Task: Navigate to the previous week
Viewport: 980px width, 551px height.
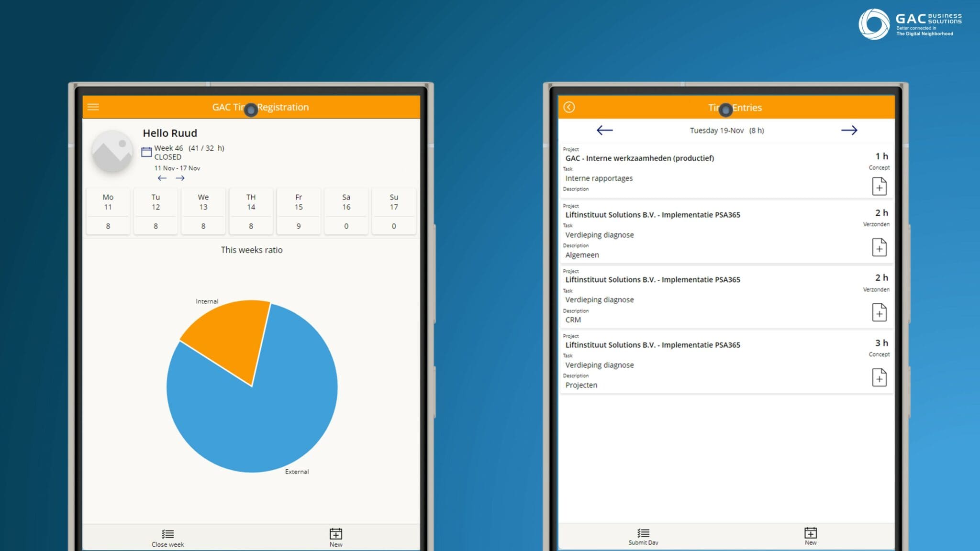Action: [162, 178]
